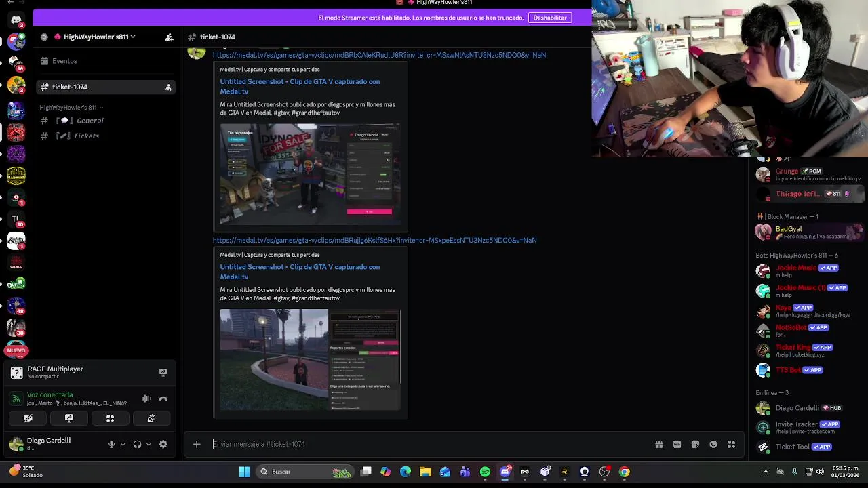This screenshot has height=488, width=868.
Task: Open user settings gear
Action: (163, 445)
